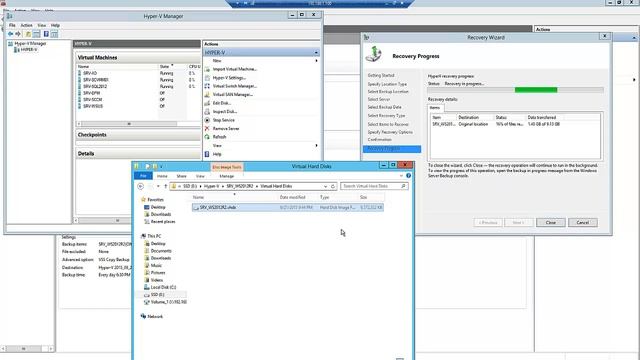Click Up one level toolbar icon in Hyper-V Manager
Image resolution: width=640 pixels, height=360 pixels.
(28, 34)
